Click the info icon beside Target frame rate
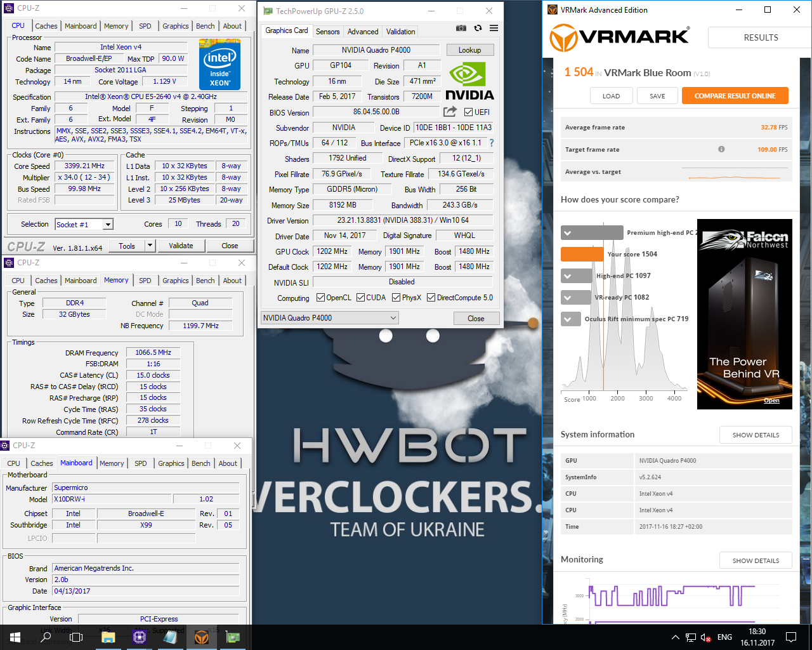The height and width of the screenshot is (650, 812). click(x=721, y=149)
